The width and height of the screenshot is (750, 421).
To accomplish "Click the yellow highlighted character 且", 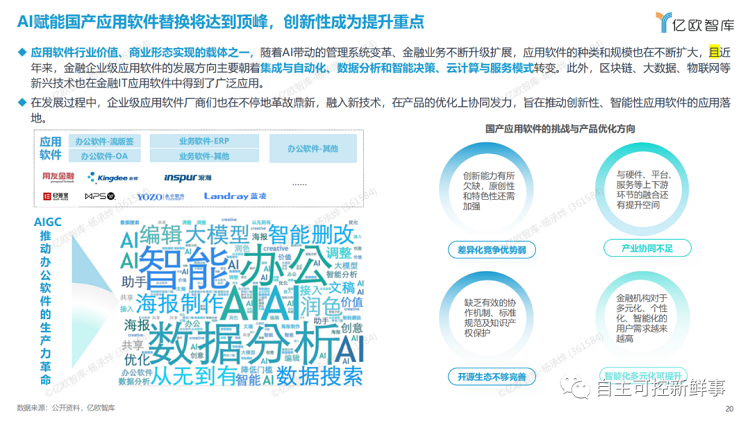I will (714, 50).
